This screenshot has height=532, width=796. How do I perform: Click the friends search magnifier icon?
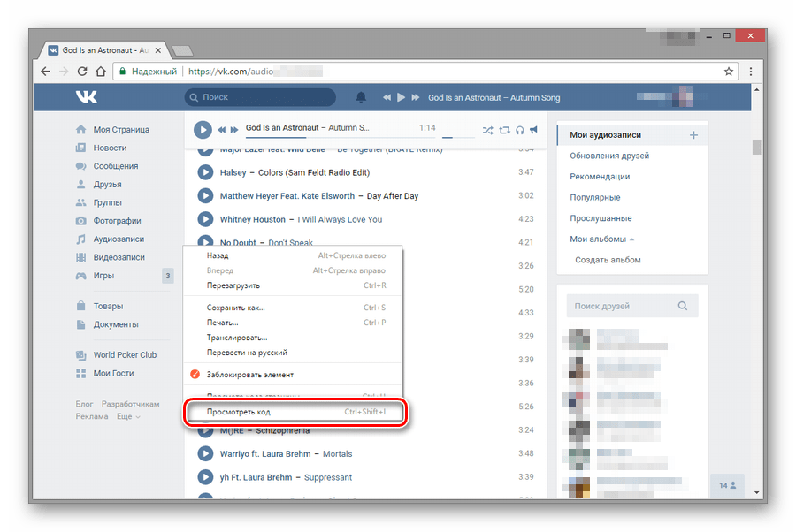682,306
